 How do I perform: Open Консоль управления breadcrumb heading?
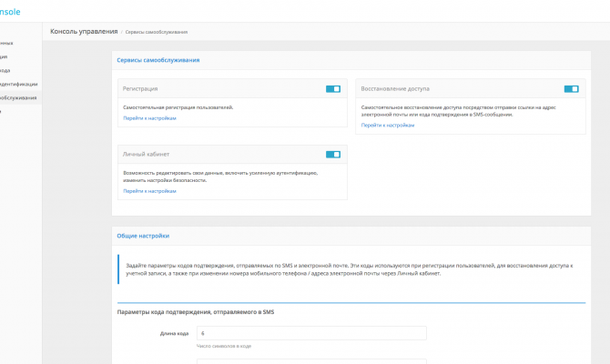[84, 32]
